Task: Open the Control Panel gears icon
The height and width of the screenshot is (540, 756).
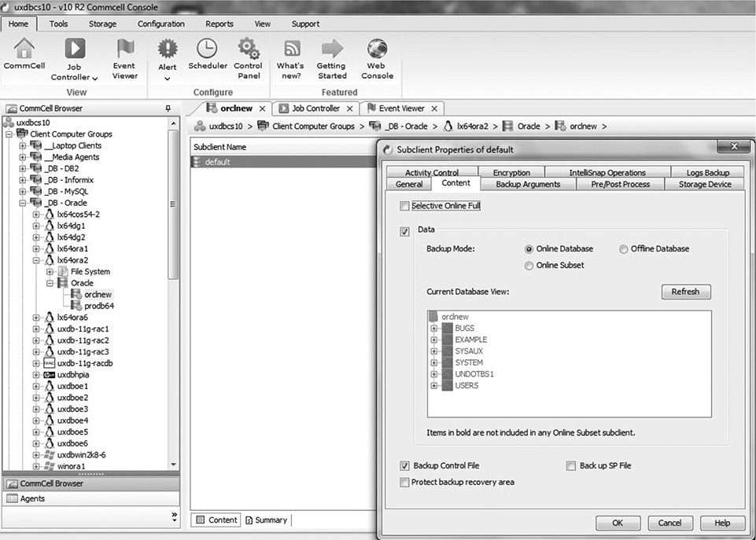Action: pyautogui.click(x=249, y=48)
